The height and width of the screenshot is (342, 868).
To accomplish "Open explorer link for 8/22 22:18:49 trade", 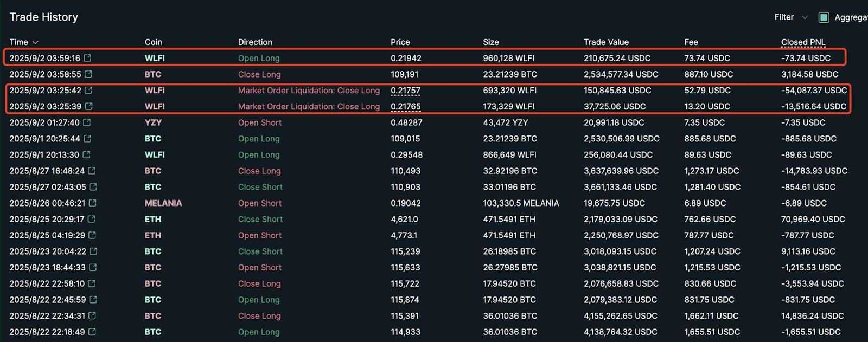I will point(92,332).
